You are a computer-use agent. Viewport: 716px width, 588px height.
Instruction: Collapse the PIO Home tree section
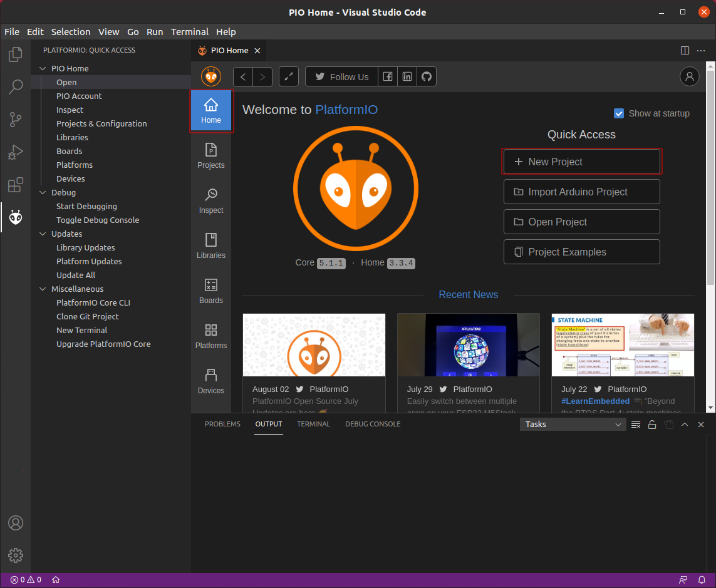coord(43,68)
